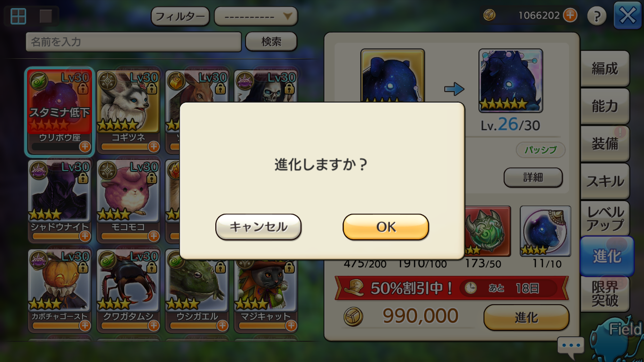Open the スキル tab
Screen dimensions: 644x362
(x=605, y=182)
